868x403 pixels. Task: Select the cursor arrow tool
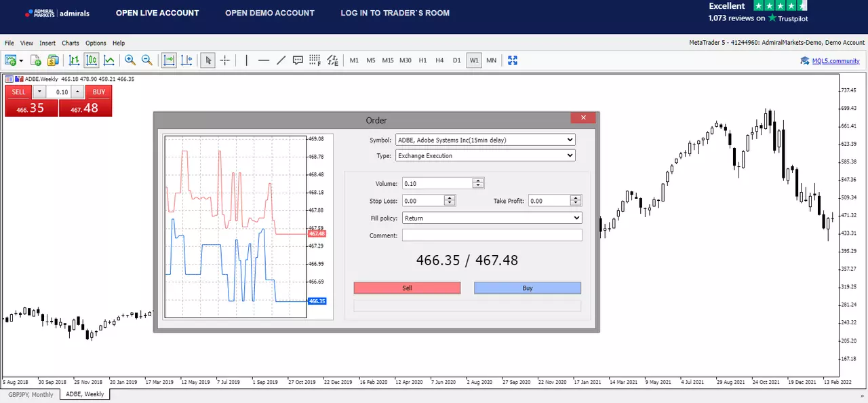coord(208,60)
